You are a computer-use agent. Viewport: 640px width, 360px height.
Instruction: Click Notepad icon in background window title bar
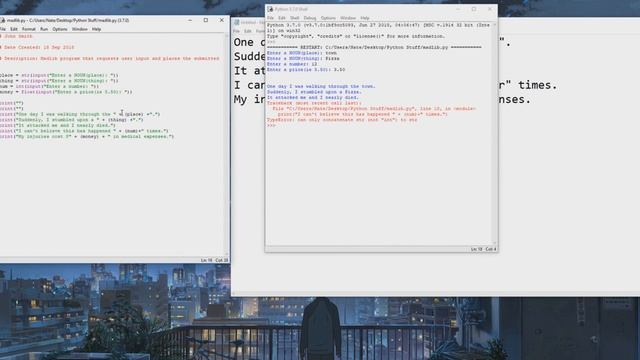(236, 22)
